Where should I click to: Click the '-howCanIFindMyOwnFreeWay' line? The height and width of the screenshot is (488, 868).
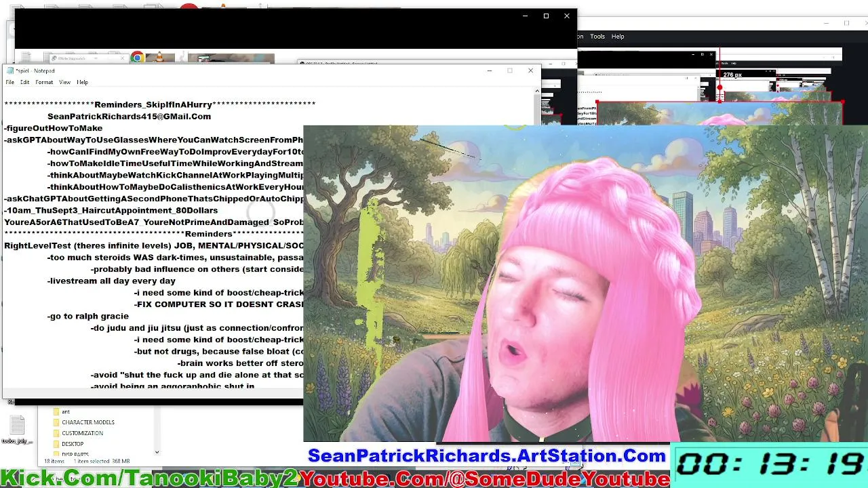(175, 152)
